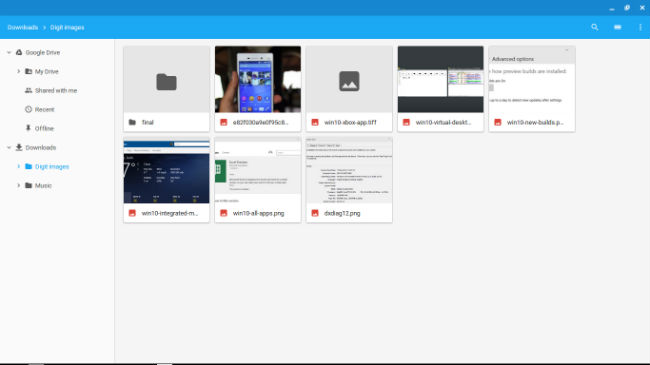Viewport: 650px width, 365px height.
Task: Click image type icon beside win10-all-apps.png
Action: pyautogui.click(x=223, y=213)
